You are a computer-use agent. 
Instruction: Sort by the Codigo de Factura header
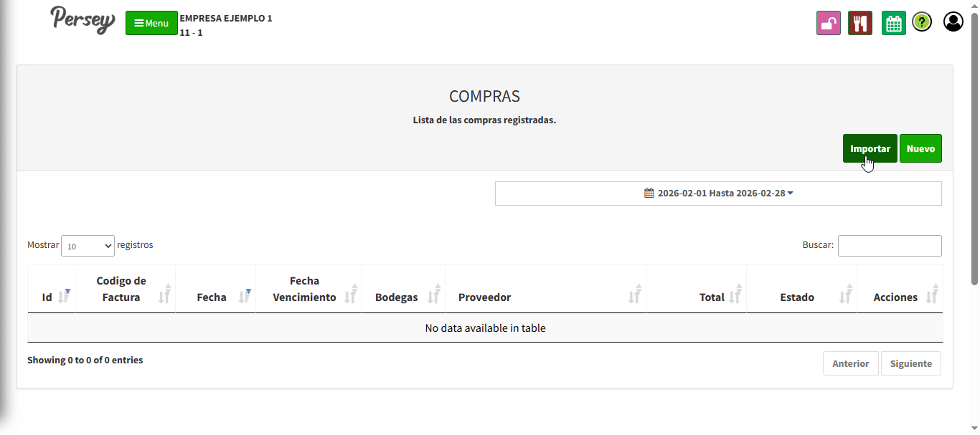point(125,289)
